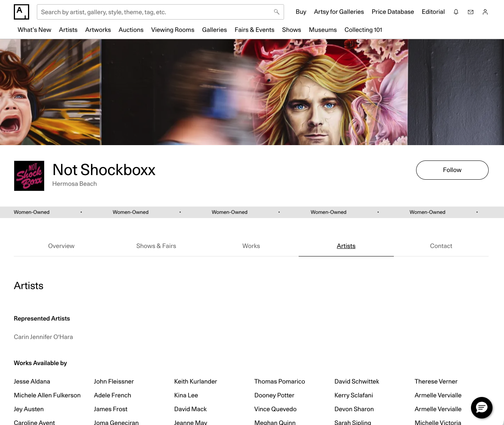This screenshot has width=504, height=425.
Task: Switch to the Shows & Fairs tab
Action: [156, 246]
